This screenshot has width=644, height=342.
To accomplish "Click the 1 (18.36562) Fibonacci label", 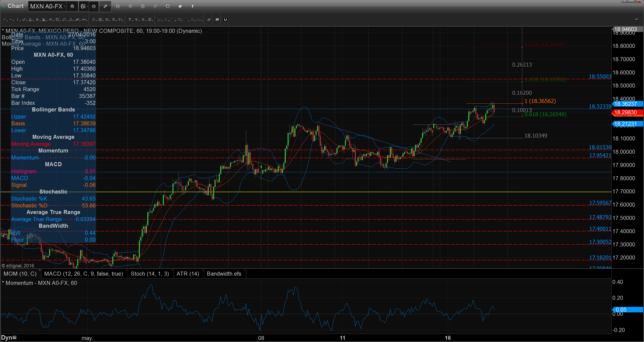I will pos(540,101).
